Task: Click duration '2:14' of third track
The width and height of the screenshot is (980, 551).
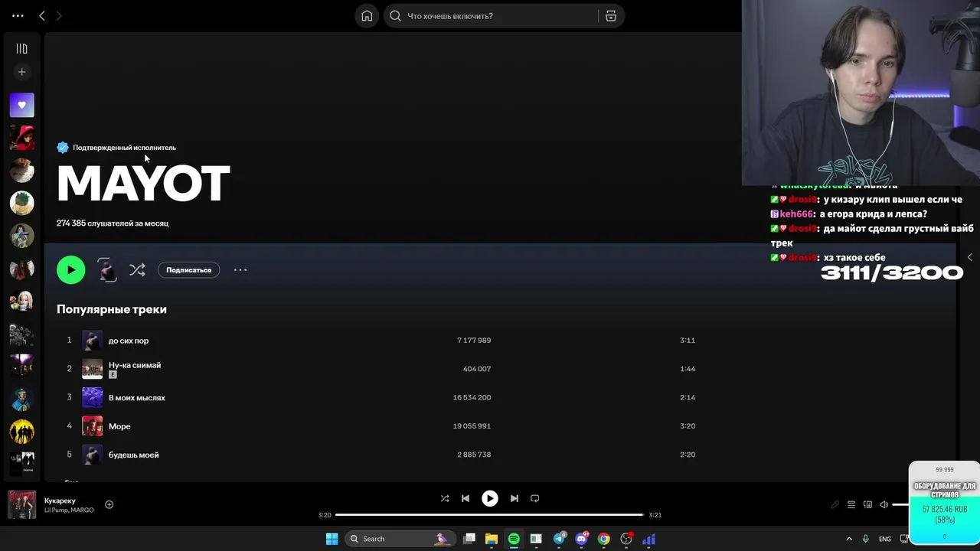Action: point(688,398)
